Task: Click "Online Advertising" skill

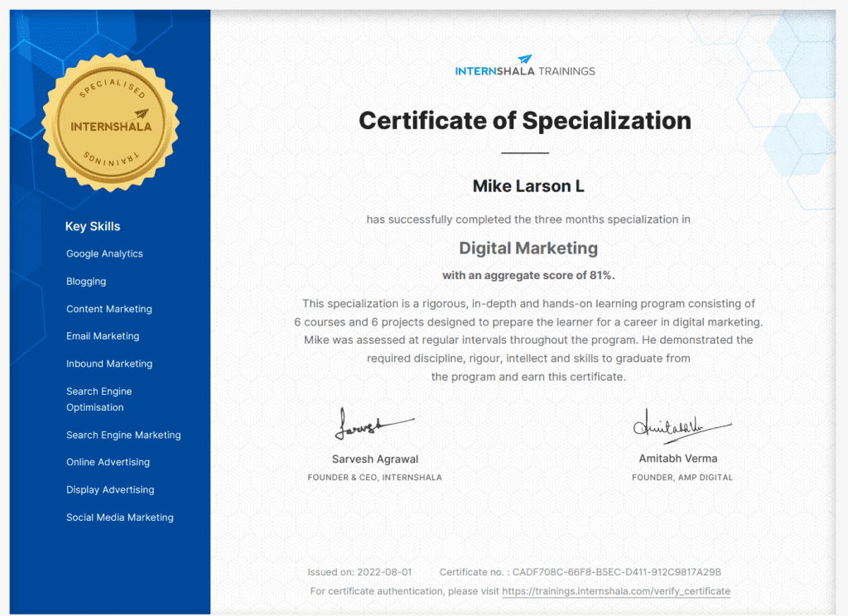Action: click(108, 462)
